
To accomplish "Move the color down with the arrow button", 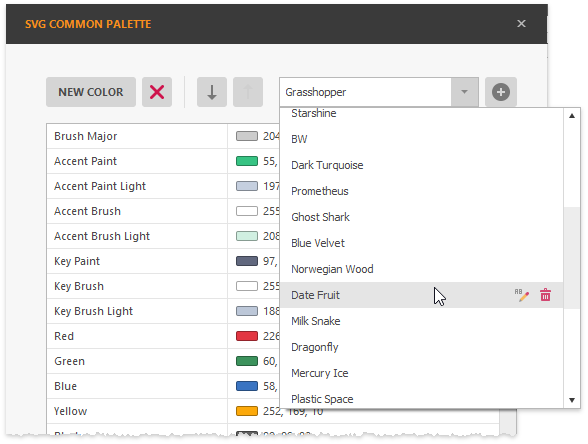I will pyautogui.click(x=212, y=92).
